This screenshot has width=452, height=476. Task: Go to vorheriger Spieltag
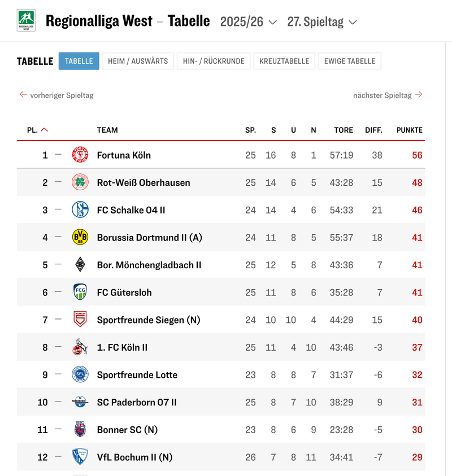(x=56, y=95)
